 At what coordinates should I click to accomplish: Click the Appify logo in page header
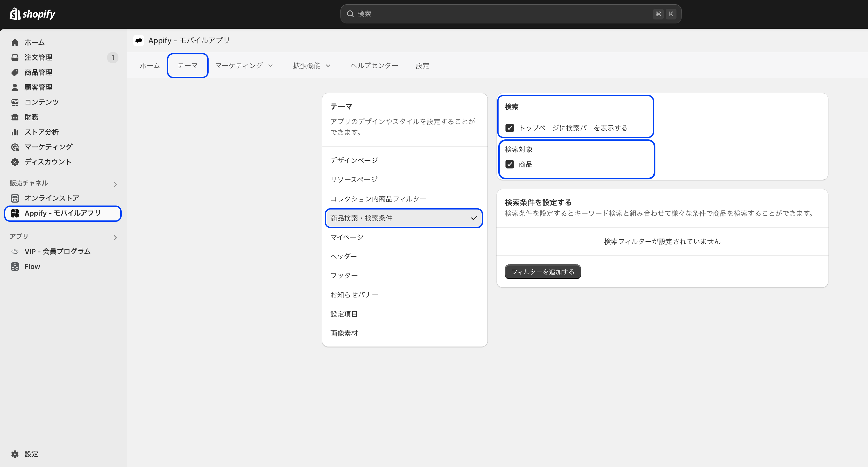[138, 41]
